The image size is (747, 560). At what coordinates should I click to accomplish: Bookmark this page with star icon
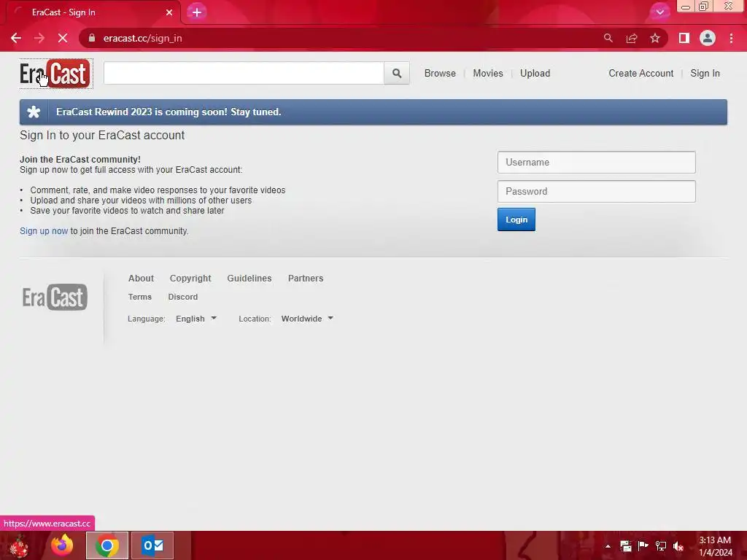655,38
